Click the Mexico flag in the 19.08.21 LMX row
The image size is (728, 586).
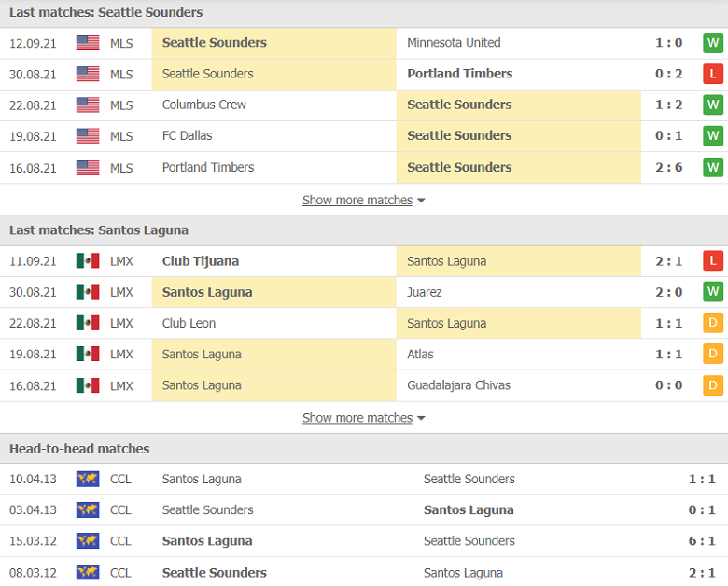88,355
